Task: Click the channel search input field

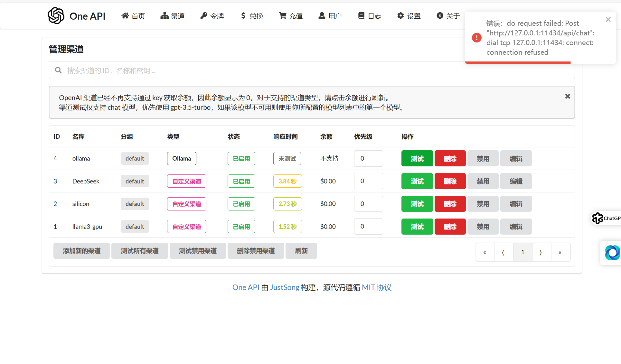Action: (312, 70)
